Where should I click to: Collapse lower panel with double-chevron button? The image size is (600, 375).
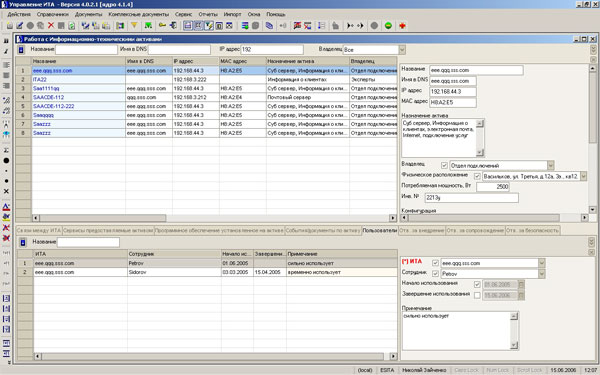tap(591, 242)
